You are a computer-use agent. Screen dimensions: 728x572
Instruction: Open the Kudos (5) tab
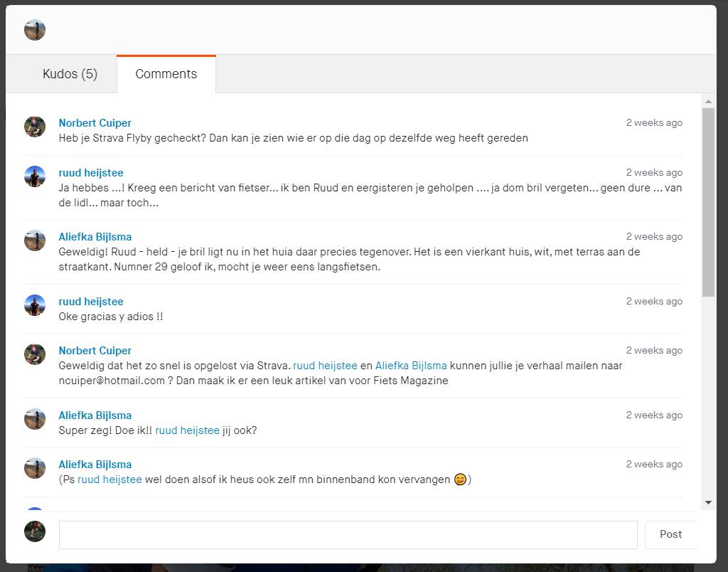coord(70,74)
